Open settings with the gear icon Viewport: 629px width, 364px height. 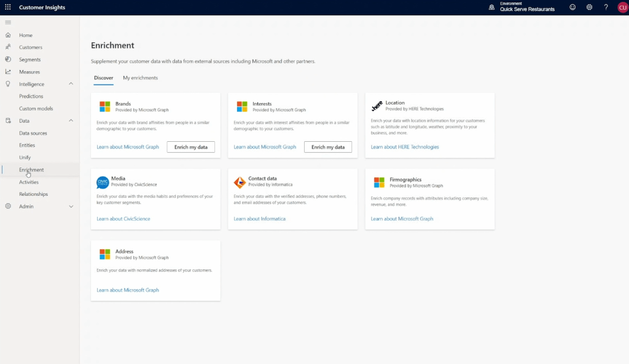[588, 7]
